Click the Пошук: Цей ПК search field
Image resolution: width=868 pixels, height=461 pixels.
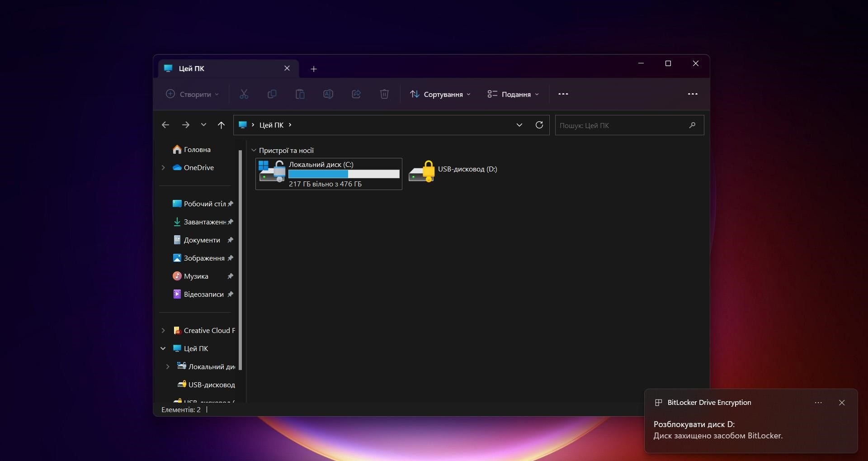(x=622, y=125)
